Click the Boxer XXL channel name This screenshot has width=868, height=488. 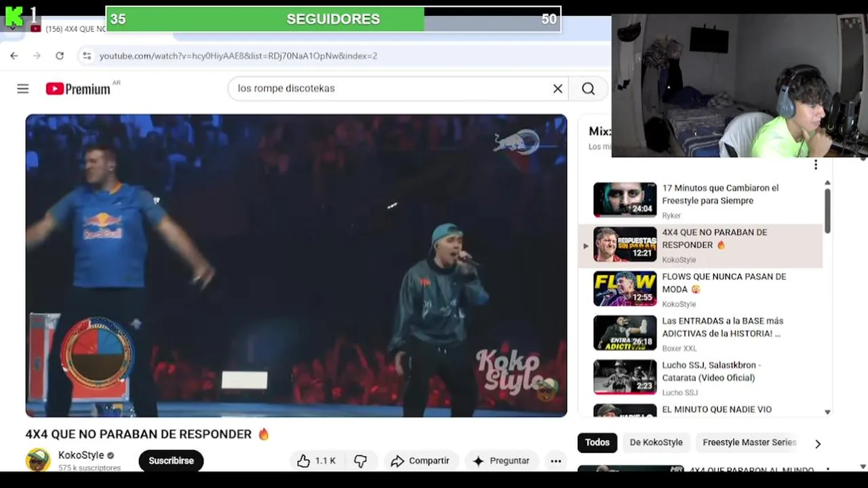(x=679, y=348)
